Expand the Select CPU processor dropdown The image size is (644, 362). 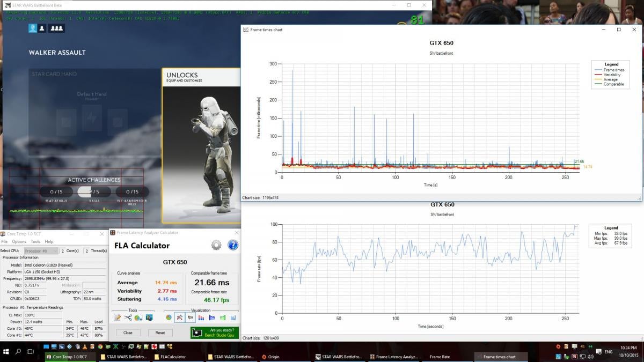click(x=40, y=251)
